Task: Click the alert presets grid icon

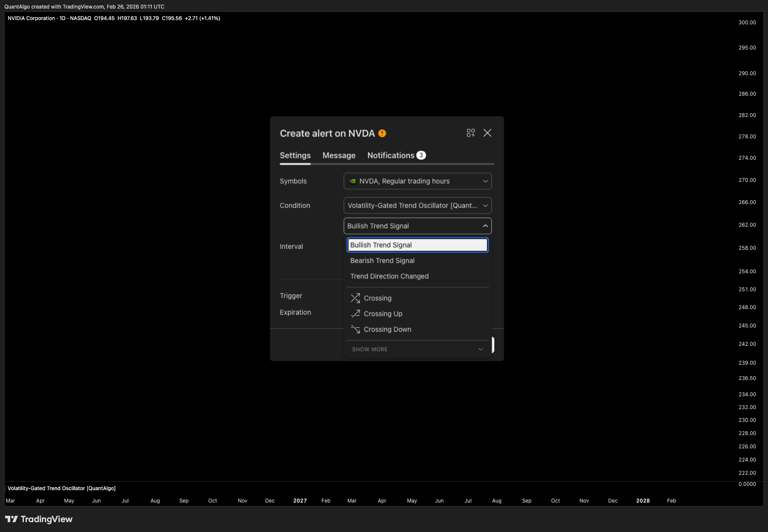Action: pyautogui.click(x=470, y=133)
